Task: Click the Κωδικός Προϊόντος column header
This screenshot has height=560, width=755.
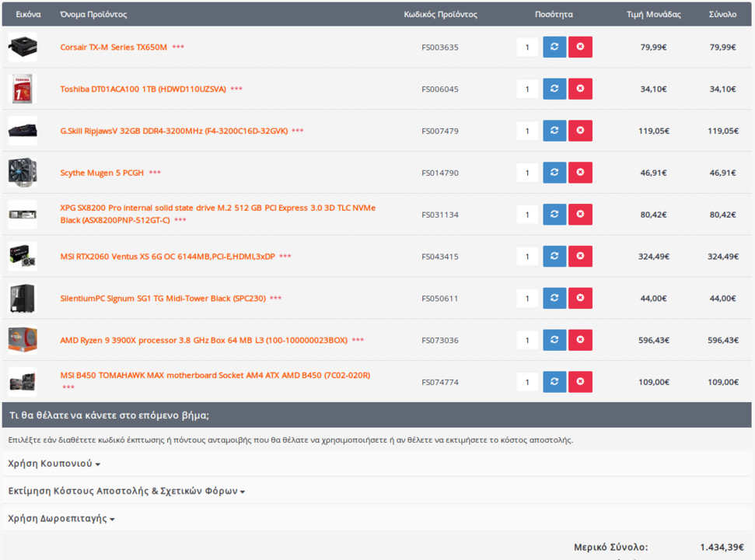Action: (x=441, y=15)
